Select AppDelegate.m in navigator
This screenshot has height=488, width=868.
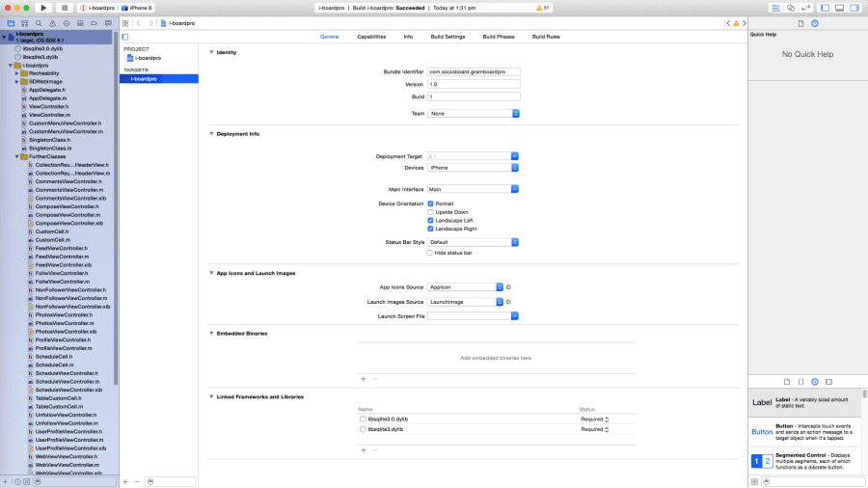[47, 98]
